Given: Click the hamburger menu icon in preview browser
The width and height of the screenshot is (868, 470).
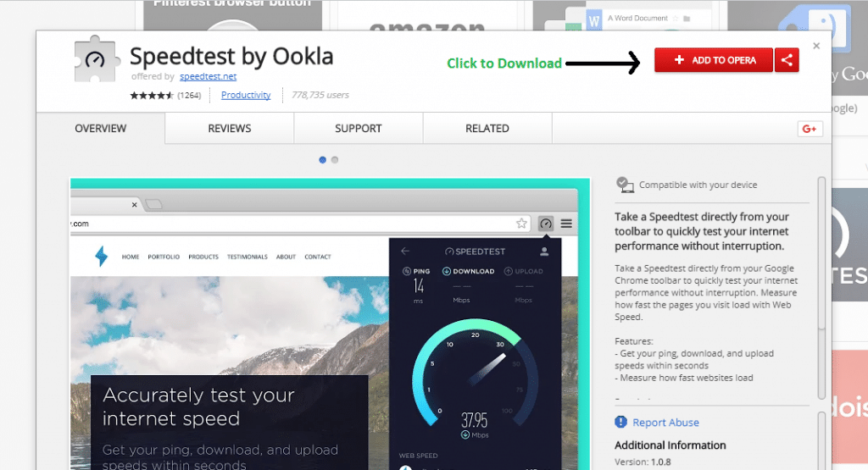Looking at the screenshot, I should (566, 224).
